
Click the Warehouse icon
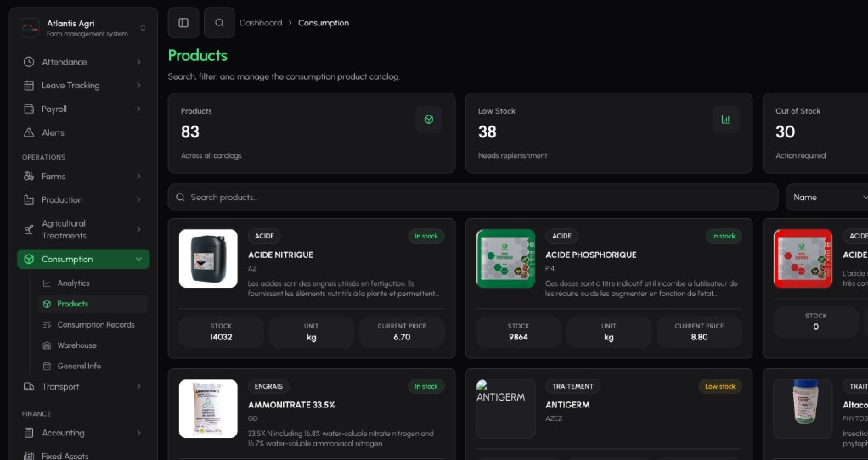tap(47, 345)
